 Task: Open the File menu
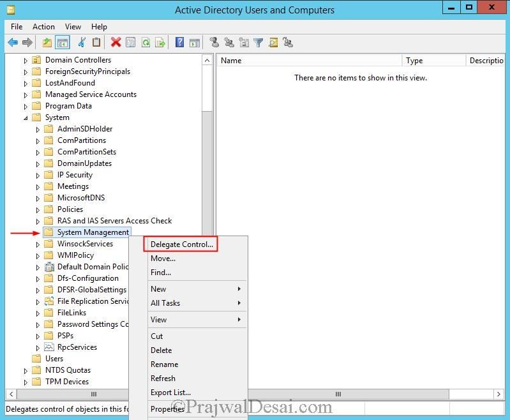click(17, 27)
